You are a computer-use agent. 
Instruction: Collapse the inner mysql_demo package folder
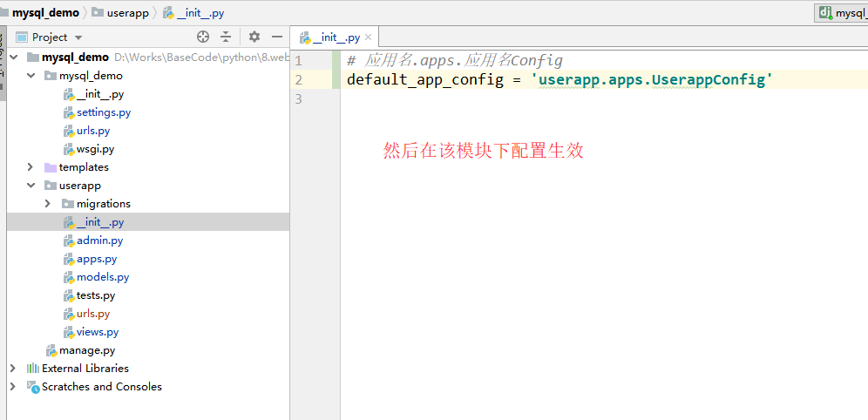[31, 75]
